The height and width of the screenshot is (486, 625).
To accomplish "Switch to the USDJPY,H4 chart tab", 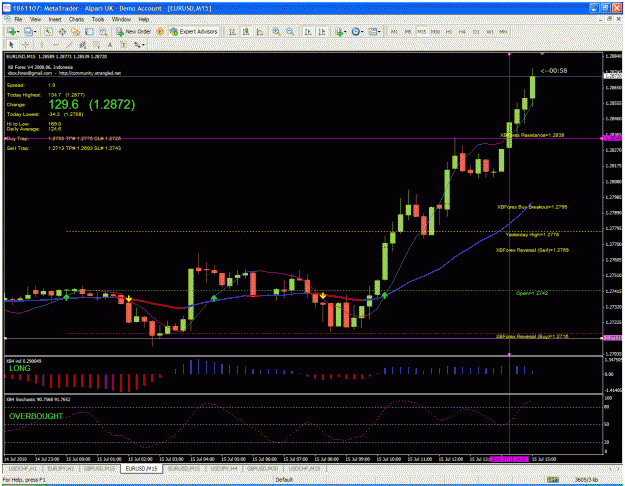I will [224, 468].
